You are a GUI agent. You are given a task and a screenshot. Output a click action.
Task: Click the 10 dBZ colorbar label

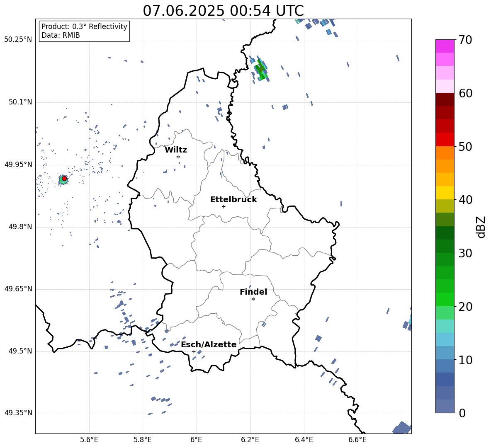pos(465,360)
